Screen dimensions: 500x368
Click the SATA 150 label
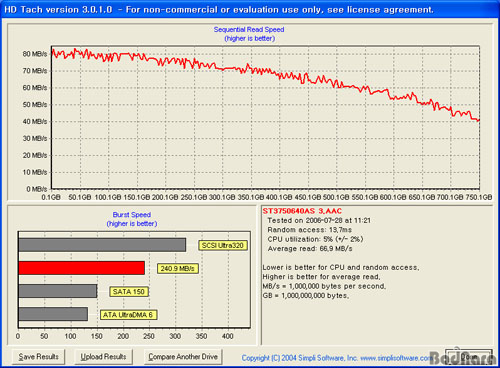[x=129, y=292]
